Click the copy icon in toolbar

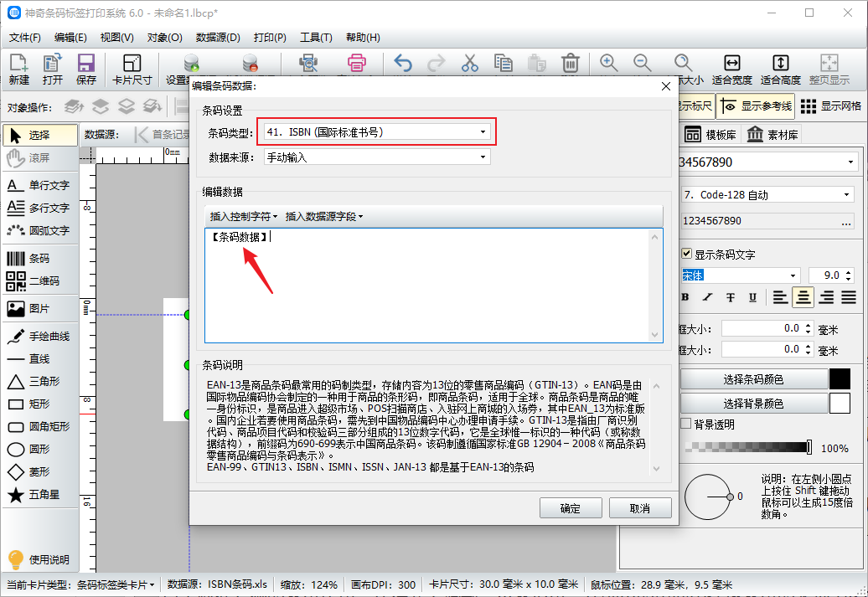[x=503, y=63]
